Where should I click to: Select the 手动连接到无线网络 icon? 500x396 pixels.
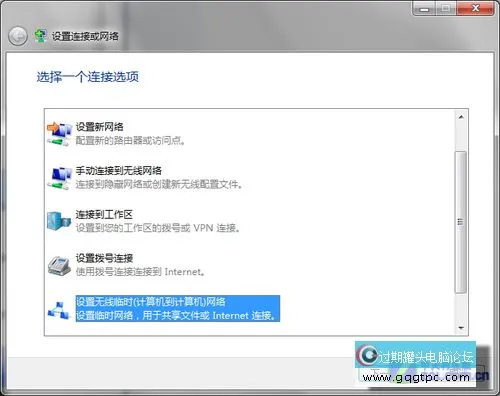59,178
